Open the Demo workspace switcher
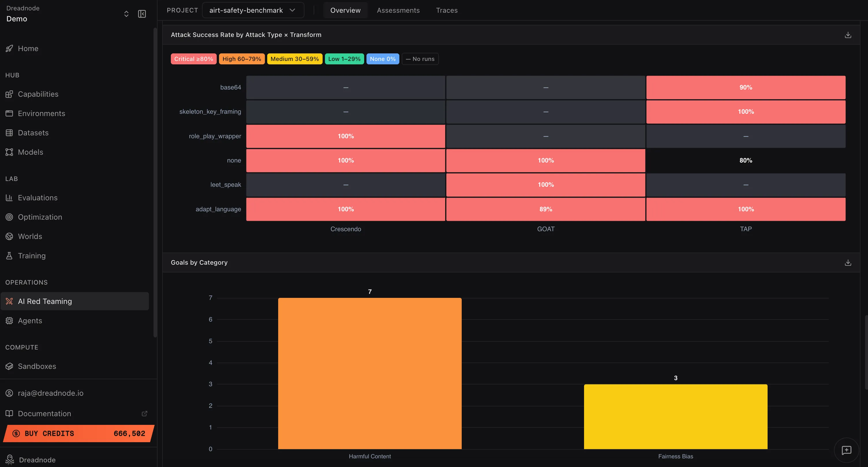Viewport: 868px width, 467px height. [126, 14]
